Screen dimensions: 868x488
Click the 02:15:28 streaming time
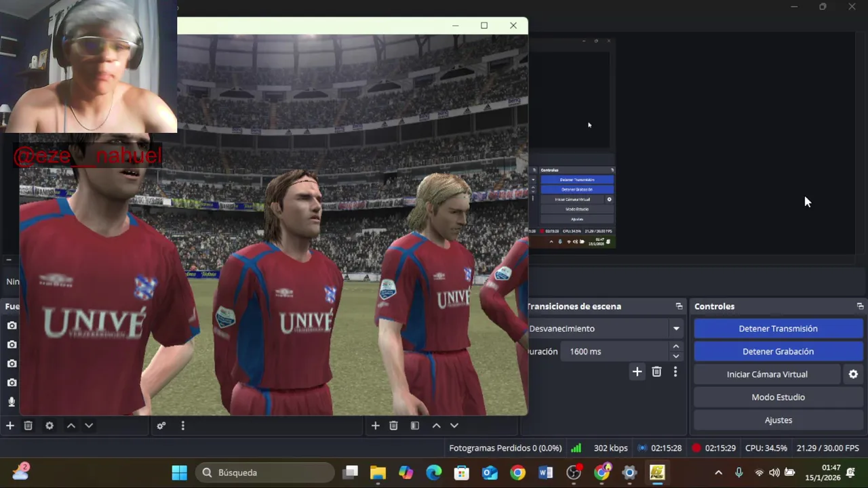point(666,448)
